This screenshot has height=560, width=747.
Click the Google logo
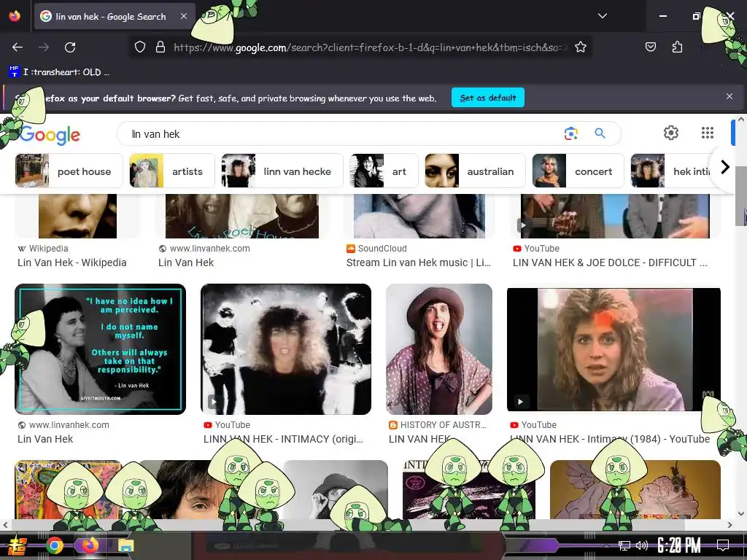pos(50,135)
